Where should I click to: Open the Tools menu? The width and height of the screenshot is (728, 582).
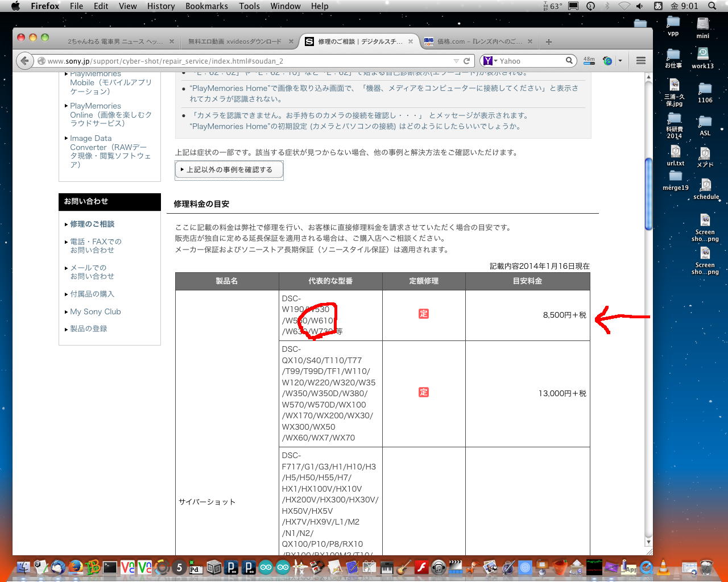(249, 6)
